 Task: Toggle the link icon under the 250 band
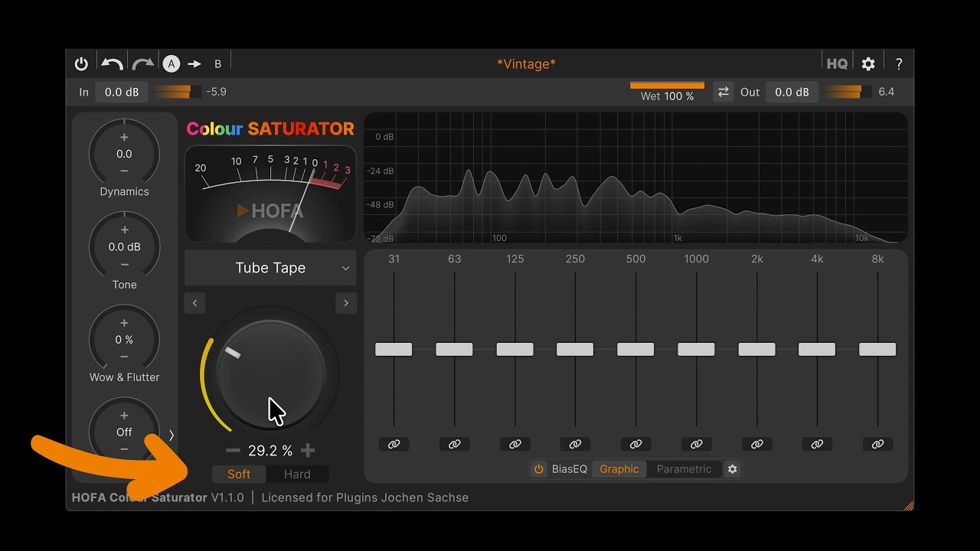pyautogui.click(x=576, y=444)
